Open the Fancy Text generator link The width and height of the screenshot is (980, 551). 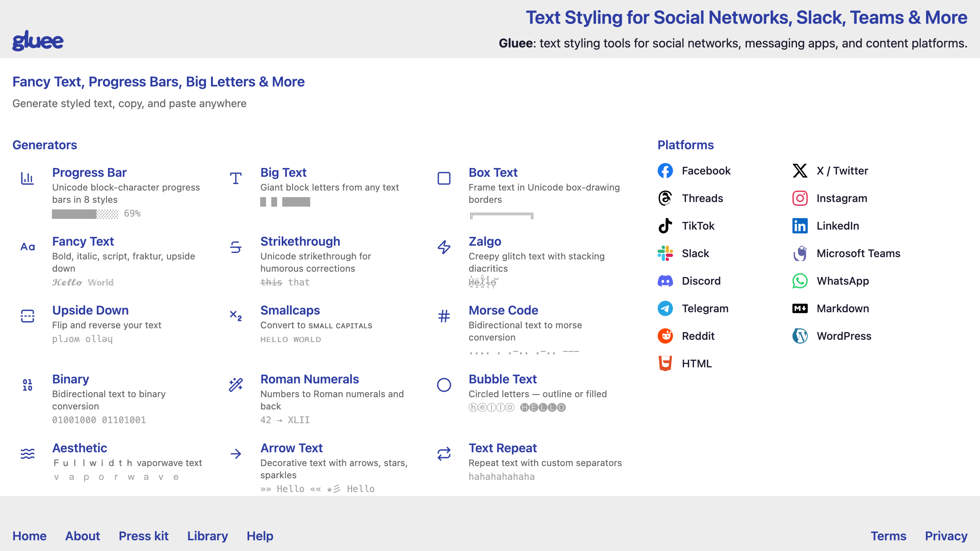point(83,241)
